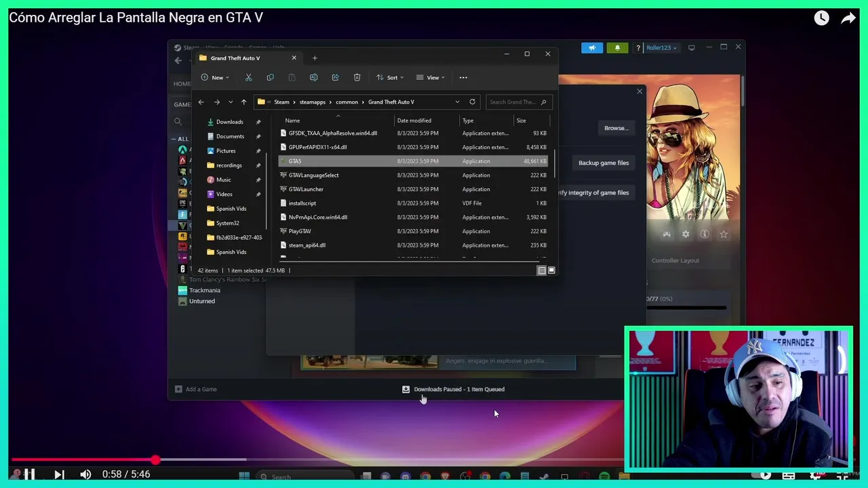The width and height of the screenshot is (868, 488).
Task: Click the Search Grand Theft Auto V field
Action: (519, 102)
